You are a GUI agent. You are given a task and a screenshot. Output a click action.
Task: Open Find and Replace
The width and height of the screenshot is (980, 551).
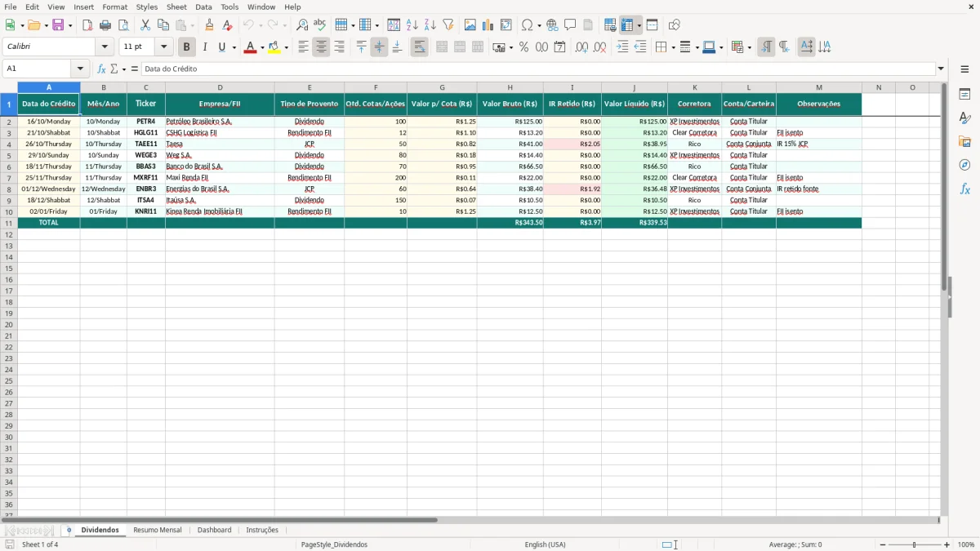[x=302, y=25]
